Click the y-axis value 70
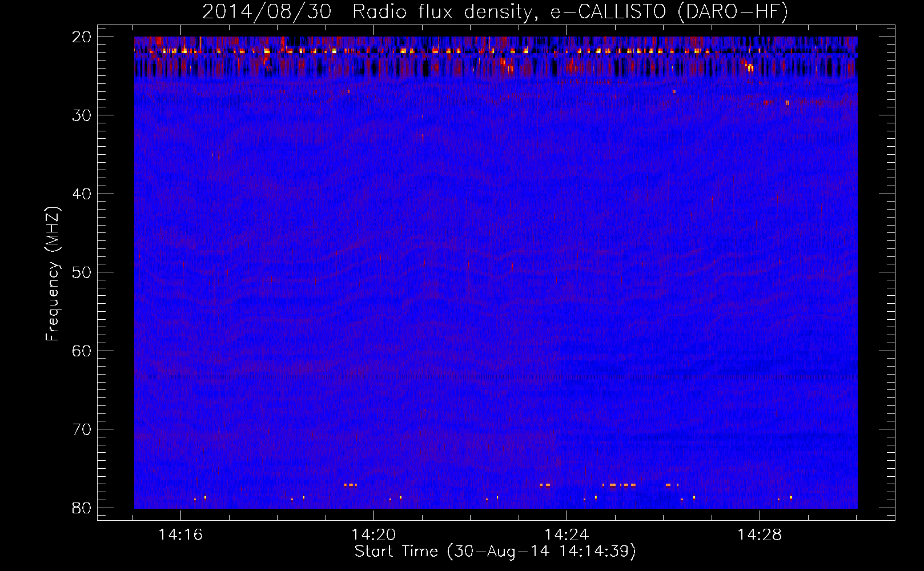This screenshot has height=571, width=924. 82,429
